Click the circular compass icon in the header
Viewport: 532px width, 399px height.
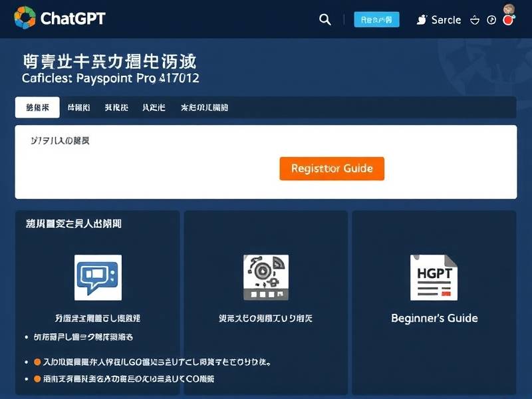[492, 20]
